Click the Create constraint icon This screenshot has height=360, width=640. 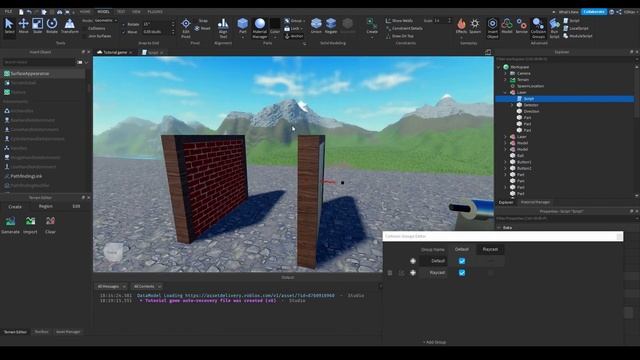click(372, 26)
